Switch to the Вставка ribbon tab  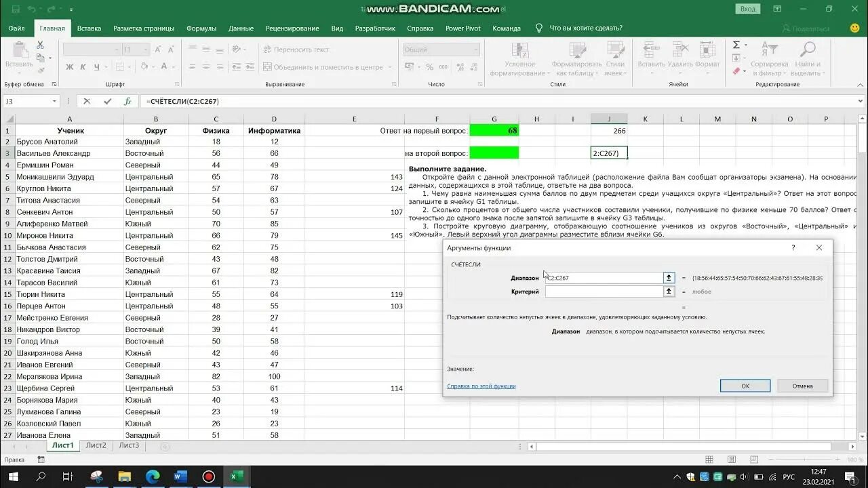click(89, 28)
